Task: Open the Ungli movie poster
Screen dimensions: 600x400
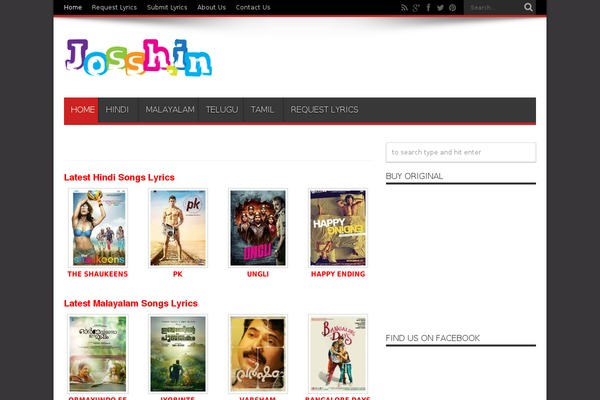Action: (258, 228)
